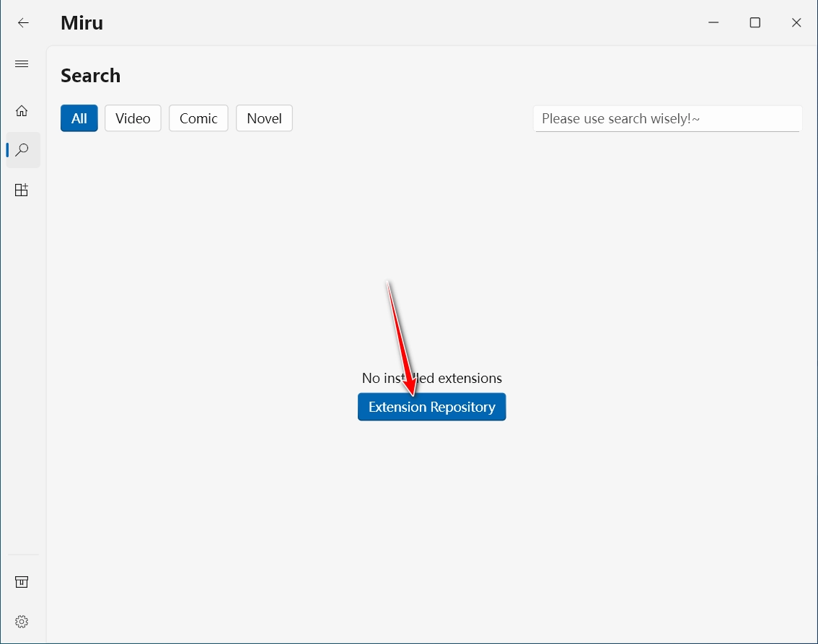The image size is (818, 644).
Task: Click the Search page heading
Action: [x=90, y=76]
